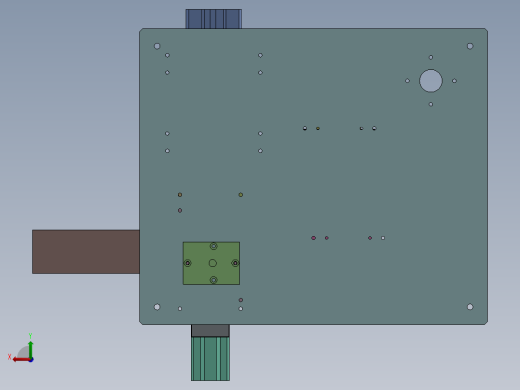Pick the center hole of the green square plate
Image resolution: width=520 pixels, height=390 pixels.
213,263
